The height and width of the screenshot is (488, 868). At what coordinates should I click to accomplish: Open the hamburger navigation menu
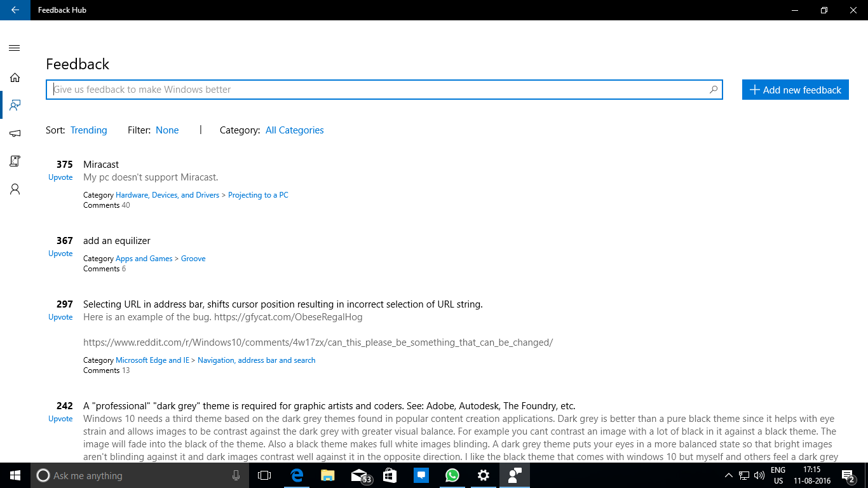click(15, 48)
